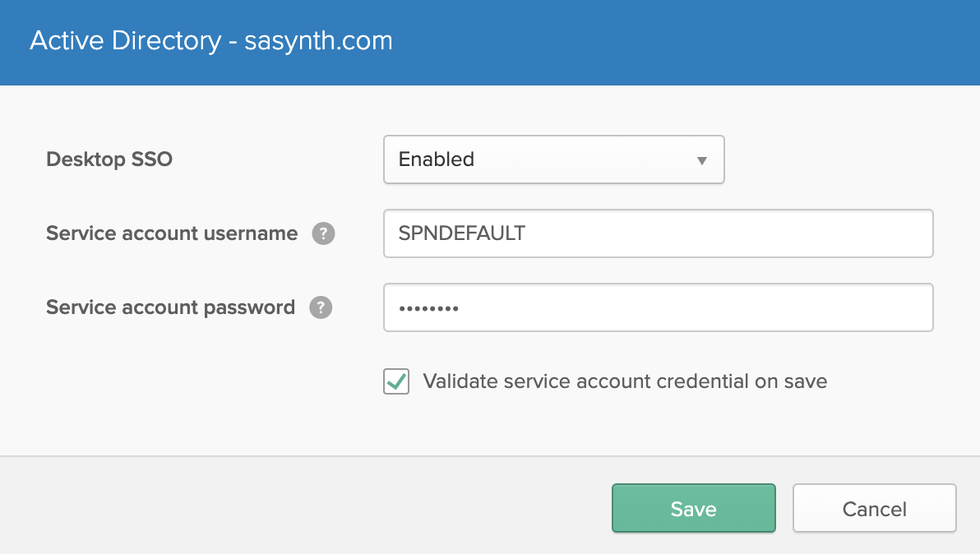Viewport: 980px width, 554px height.
Task: Click the green checkmark in the validate box
Action: point(397,381)
